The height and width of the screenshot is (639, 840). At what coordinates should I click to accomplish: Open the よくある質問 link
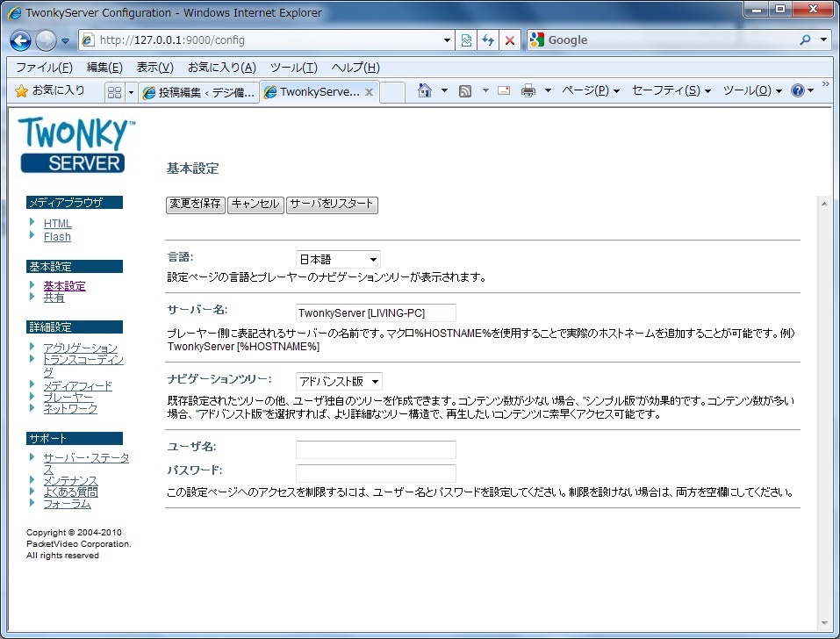pos(71,492)
